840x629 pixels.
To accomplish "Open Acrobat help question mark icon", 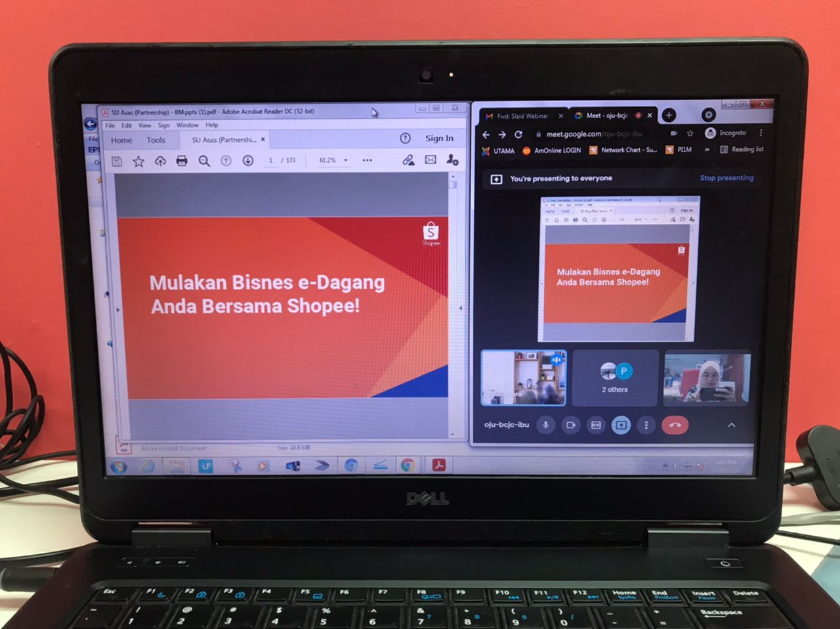I will click(406, 139).
